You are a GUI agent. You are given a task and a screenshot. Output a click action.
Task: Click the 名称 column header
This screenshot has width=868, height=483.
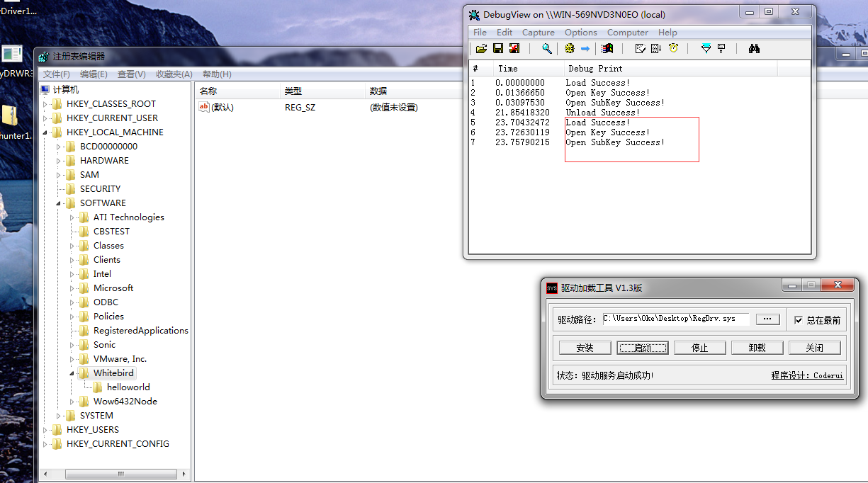[237, 91]
